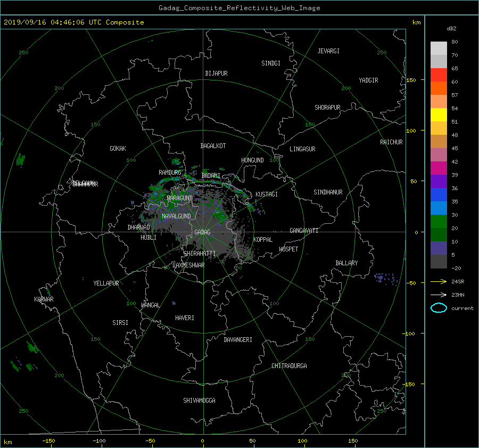Click the yellow 51-54 dBZ color band
This screenshot has width=479, height=448.
[439, 115]
